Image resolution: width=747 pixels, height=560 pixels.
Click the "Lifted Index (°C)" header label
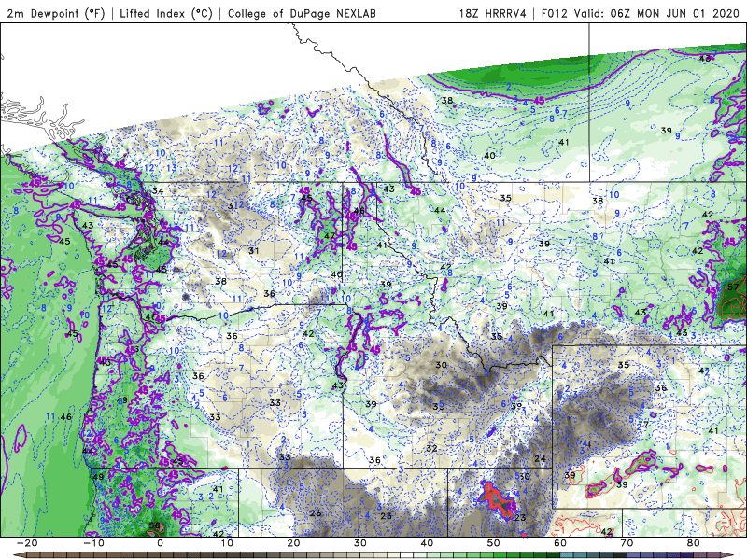tap(166, 13)
